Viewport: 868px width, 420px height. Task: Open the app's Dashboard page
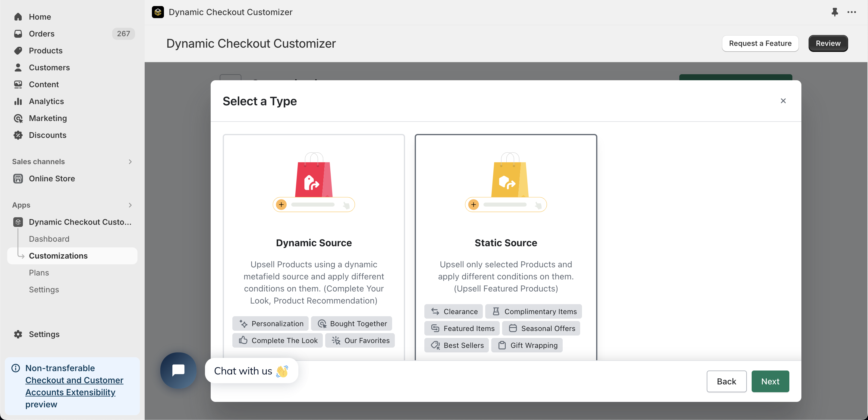(49, 239)
